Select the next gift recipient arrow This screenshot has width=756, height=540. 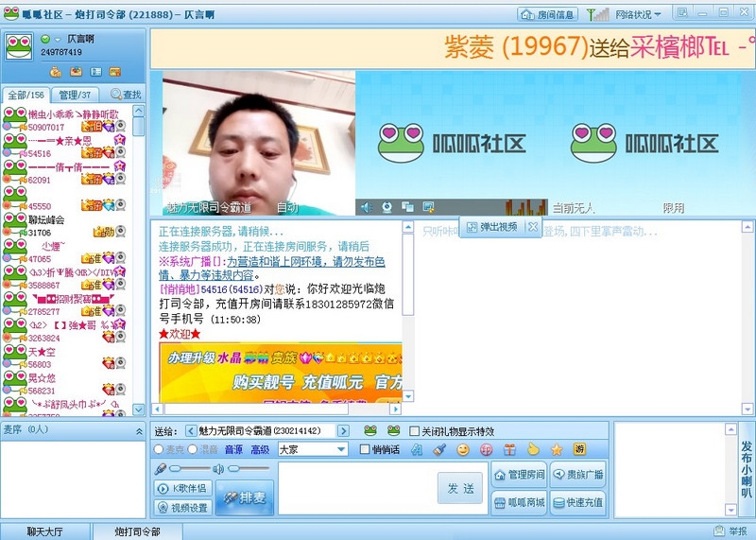343,430
